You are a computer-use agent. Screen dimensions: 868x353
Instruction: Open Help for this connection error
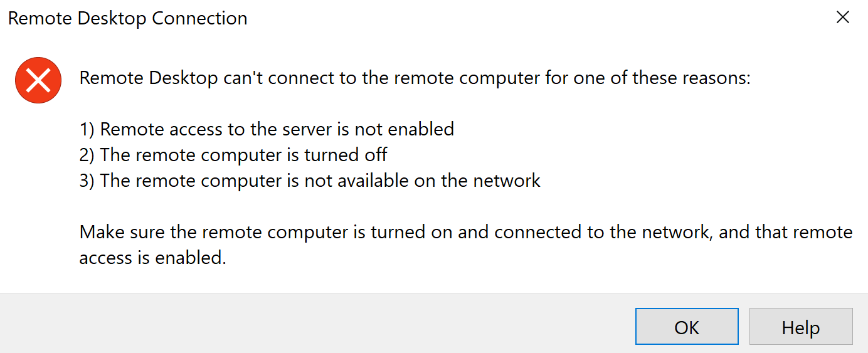[801, 327]
